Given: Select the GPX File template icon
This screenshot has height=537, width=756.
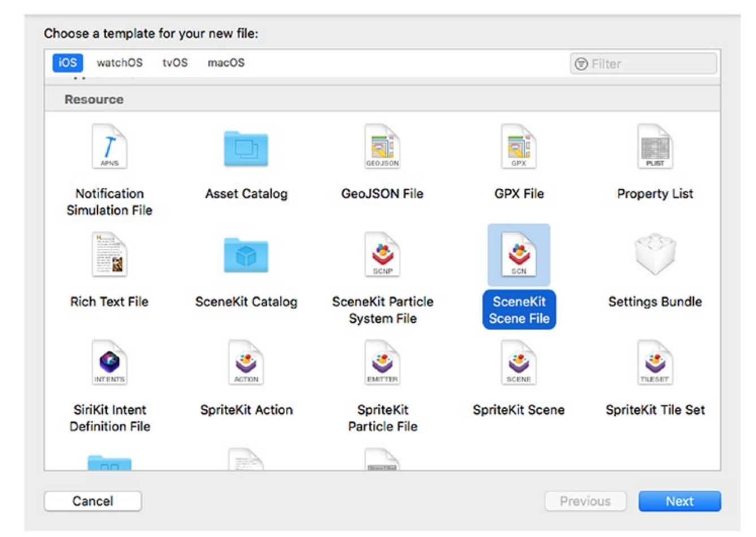Looking at the screenshot, I should 519,146.
